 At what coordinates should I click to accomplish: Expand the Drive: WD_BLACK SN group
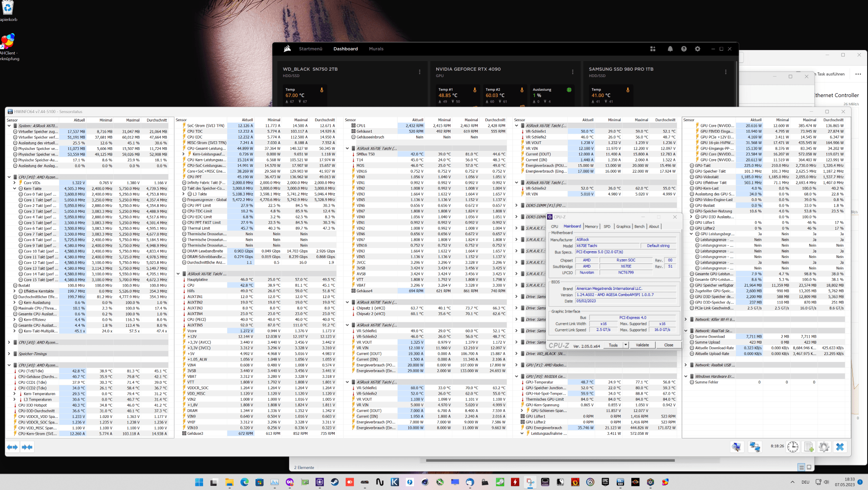coord(516,354)
